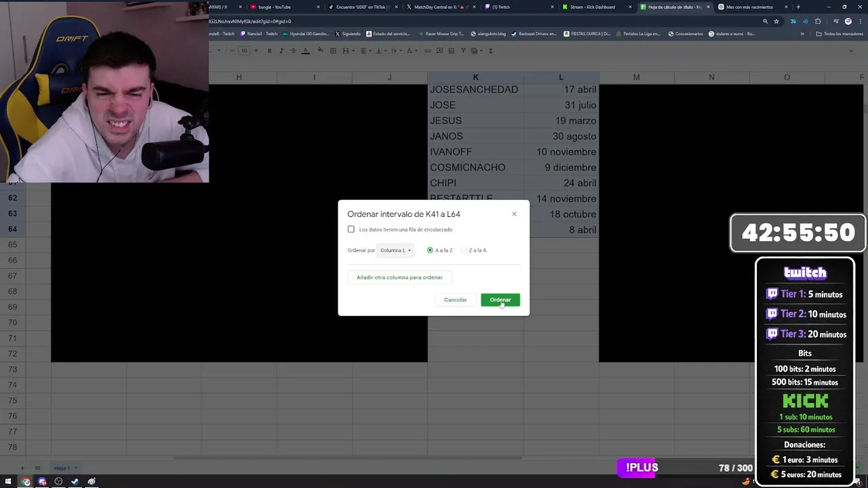Click cell containing '10 noviembre'

pos(561,152)
